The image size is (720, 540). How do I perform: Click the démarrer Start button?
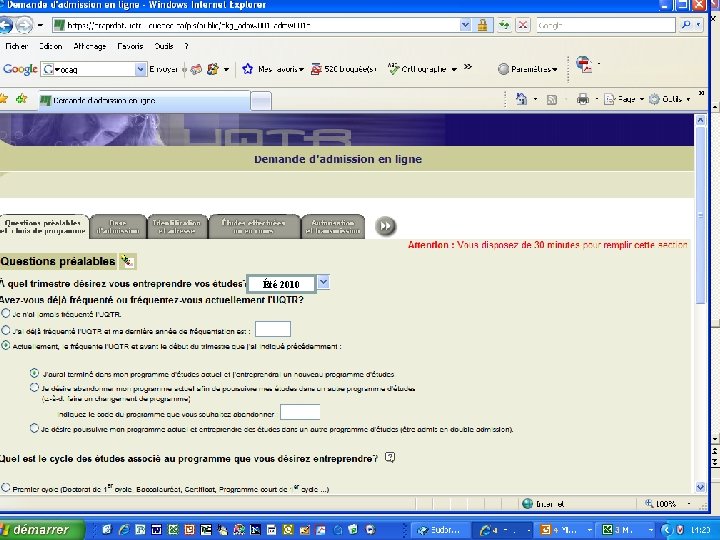(42, 529)
